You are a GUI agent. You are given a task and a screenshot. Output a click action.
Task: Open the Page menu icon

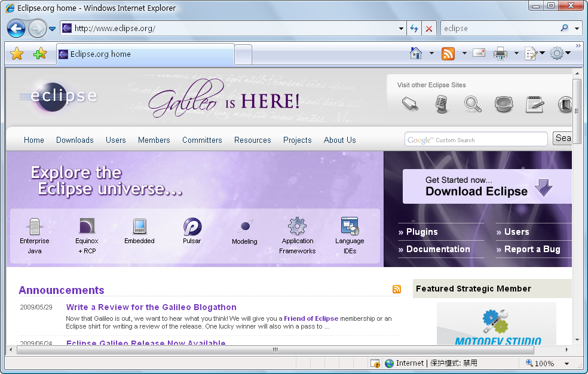click(x=534, y=54)
